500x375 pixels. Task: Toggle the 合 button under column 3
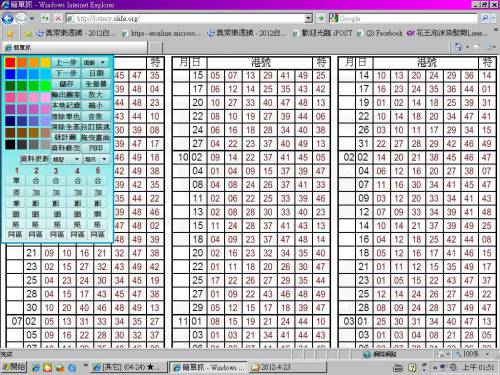(56, 181)
